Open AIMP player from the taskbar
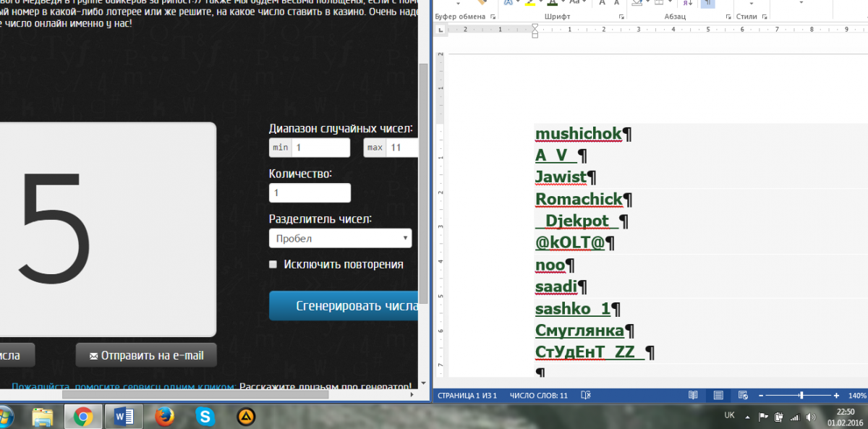 246,417
